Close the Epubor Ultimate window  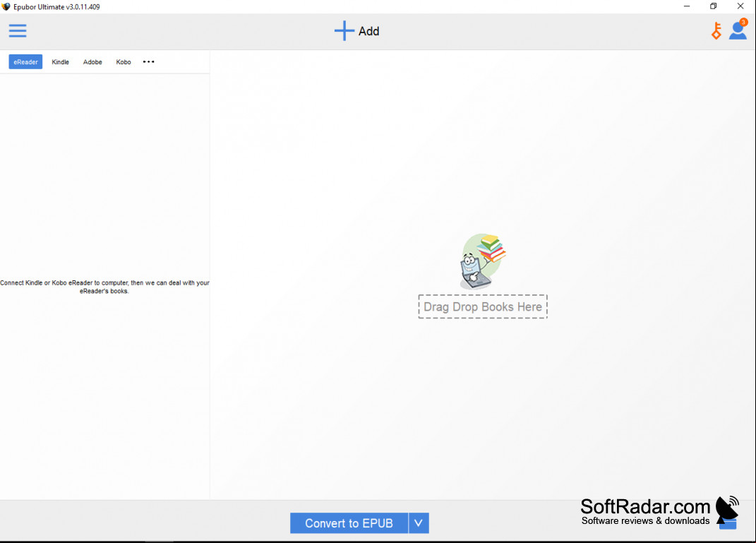pyautogui.click(x=740, y=6)
